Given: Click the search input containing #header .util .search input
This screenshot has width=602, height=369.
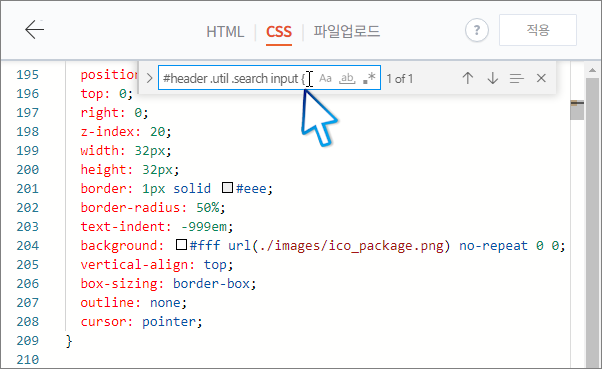Looking at the screenshot, I should [270, 78].
